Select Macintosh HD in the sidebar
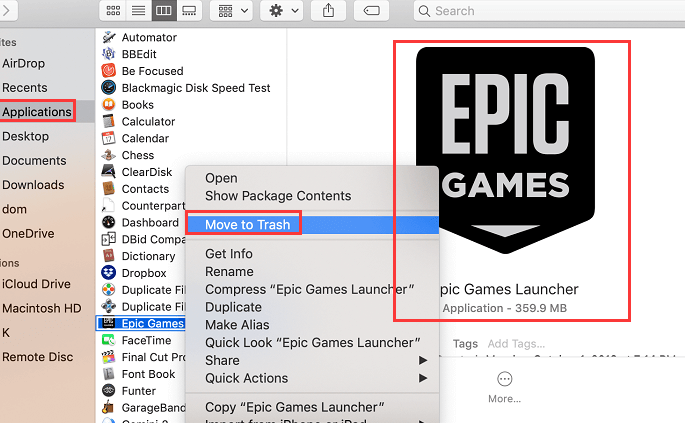Screen dimensions: 685x423 [x=42, y=309]
